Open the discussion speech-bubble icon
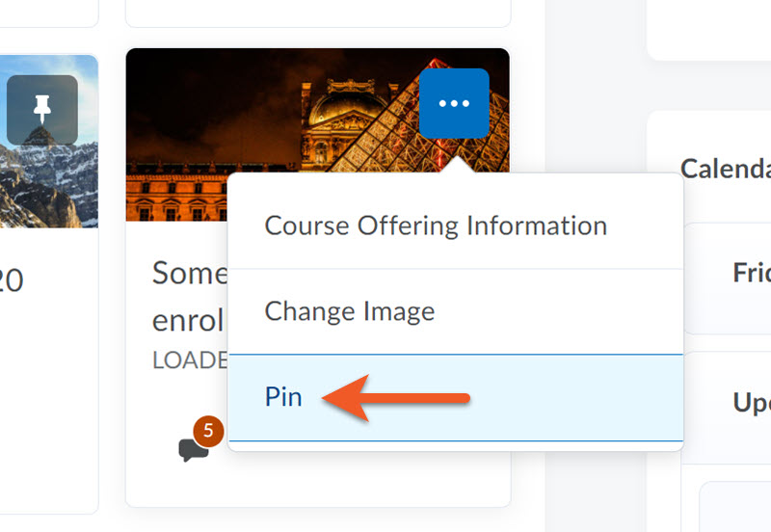This screenshot has height=532, width=771. (194, 449)
